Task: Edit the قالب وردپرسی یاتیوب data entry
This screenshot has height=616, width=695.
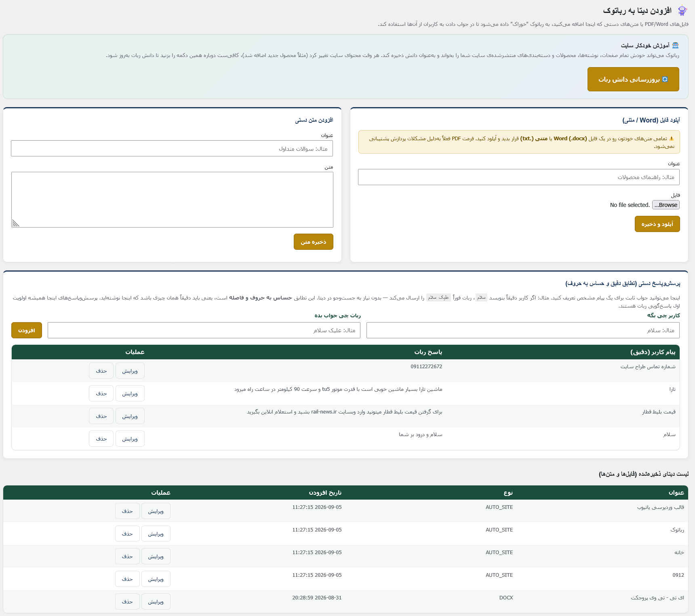Action: [x=156, y=511]
